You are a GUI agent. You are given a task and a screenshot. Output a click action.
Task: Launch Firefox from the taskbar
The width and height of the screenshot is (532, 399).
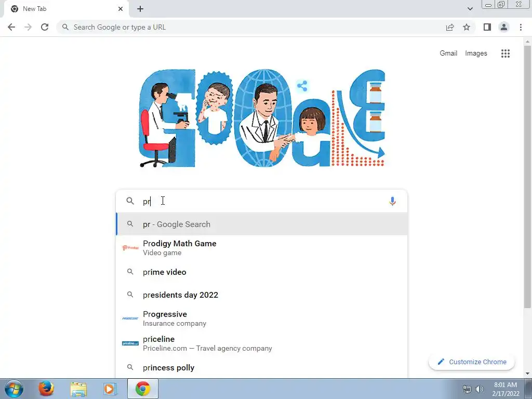click(x=46, y=389)
